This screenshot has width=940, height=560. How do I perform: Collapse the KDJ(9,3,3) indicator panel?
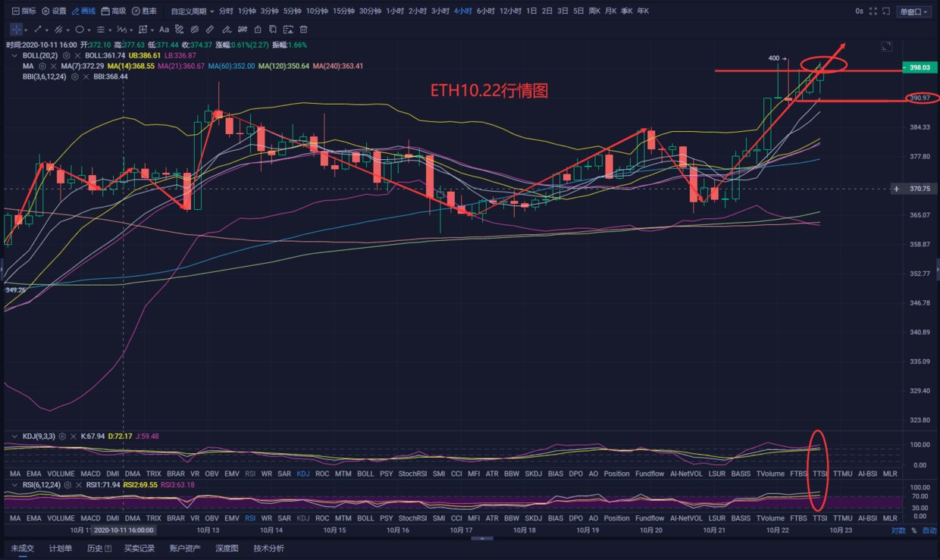[14, 436]
